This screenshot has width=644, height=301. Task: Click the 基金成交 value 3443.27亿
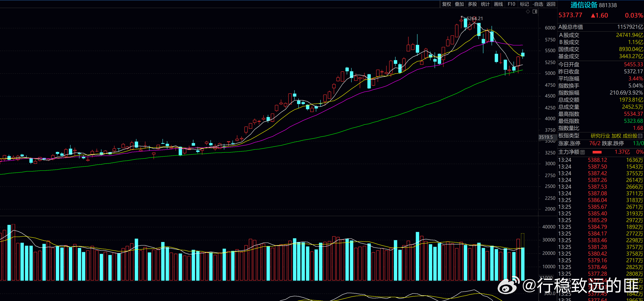(x=631, y=56)
